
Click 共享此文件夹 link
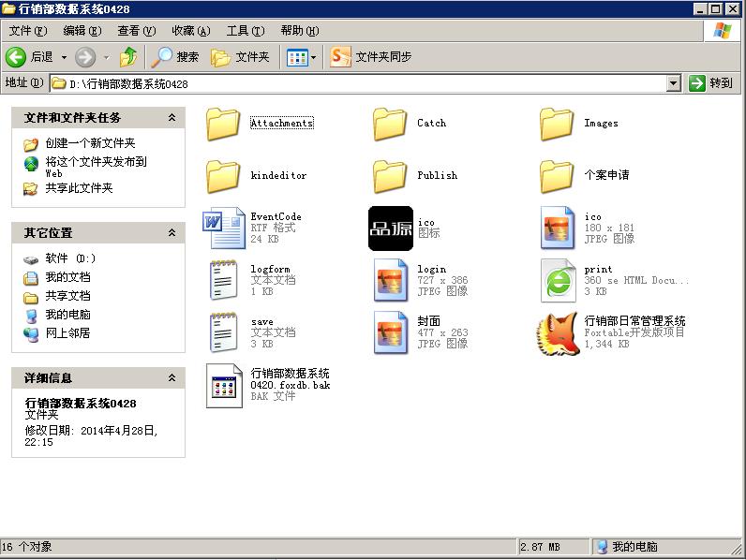[x=79, y=188]
